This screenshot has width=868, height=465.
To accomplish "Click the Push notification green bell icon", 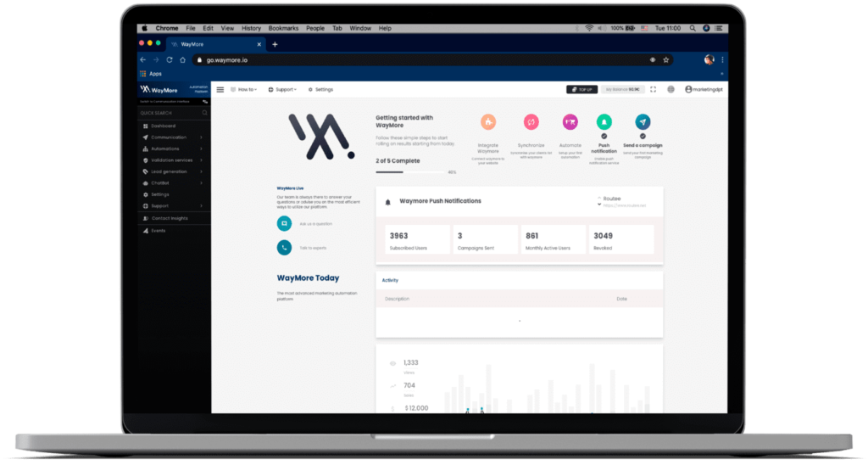I will click(604, 121).
